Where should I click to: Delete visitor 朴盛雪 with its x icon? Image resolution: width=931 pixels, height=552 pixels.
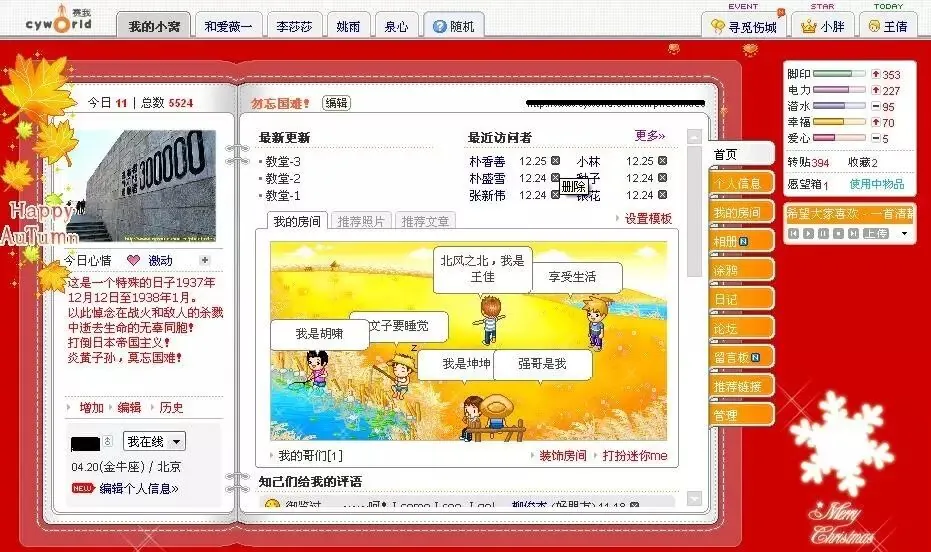555,177
